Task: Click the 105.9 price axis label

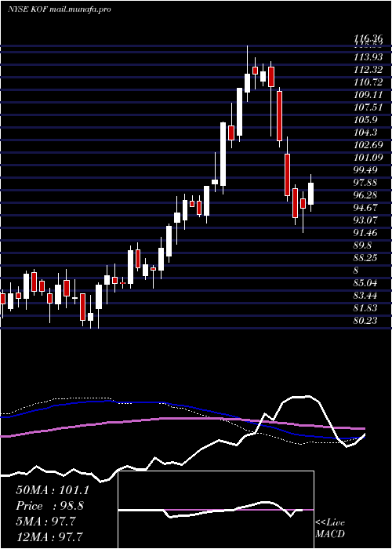Action: point(365,120)
